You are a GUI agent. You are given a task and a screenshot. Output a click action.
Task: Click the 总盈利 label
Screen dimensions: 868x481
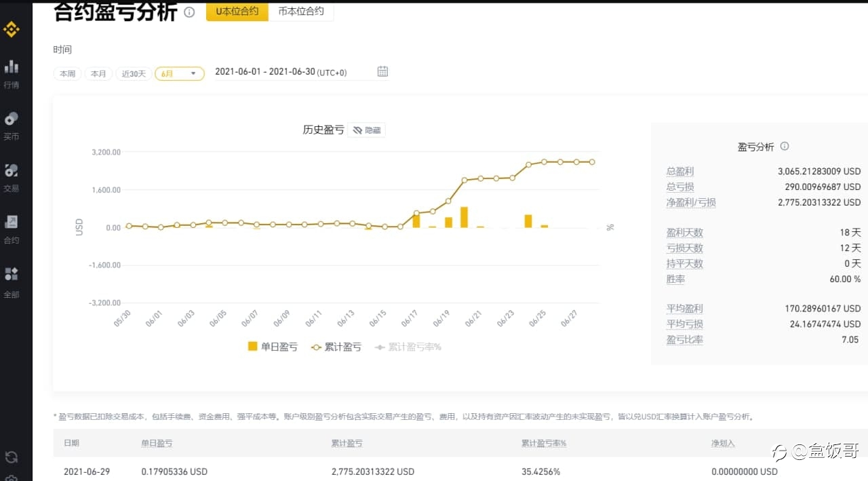[x=680, y=172]
